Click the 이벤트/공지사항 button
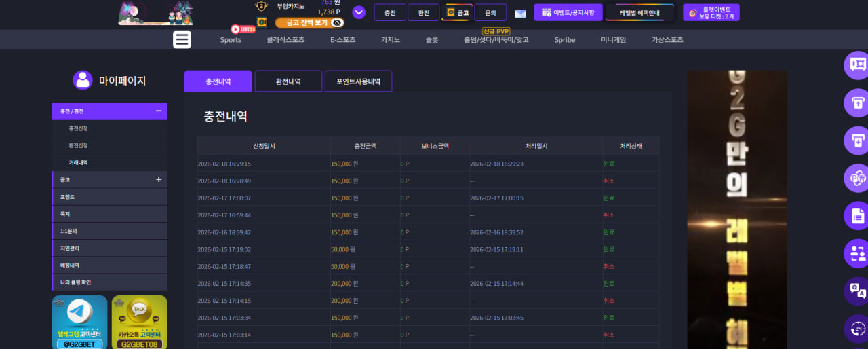 click(x=568, y=12)
